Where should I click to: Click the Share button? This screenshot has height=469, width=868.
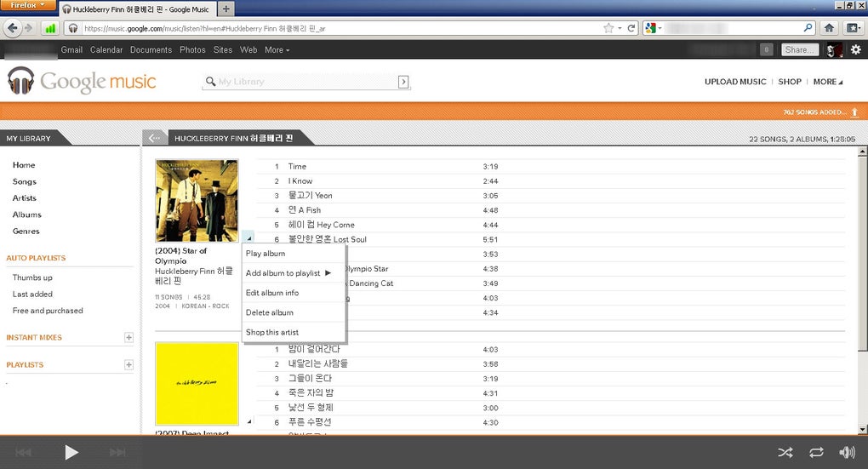799,49
